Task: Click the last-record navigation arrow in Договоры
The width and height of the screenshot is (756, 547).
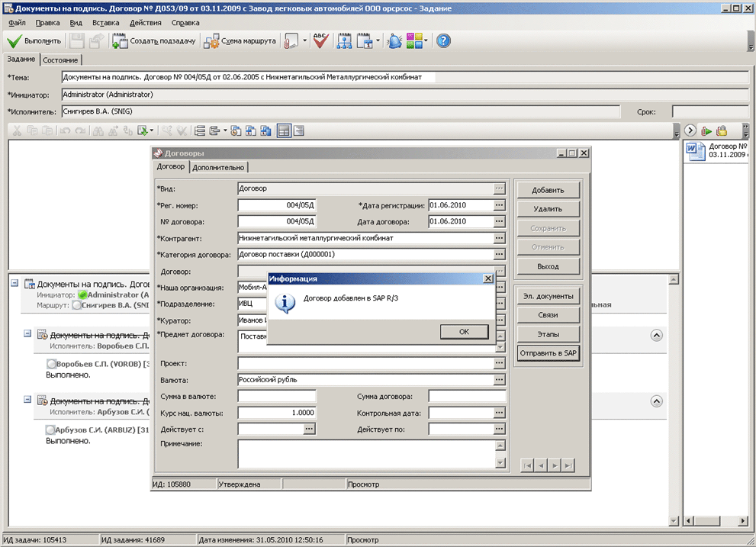Action: point(568,465)
